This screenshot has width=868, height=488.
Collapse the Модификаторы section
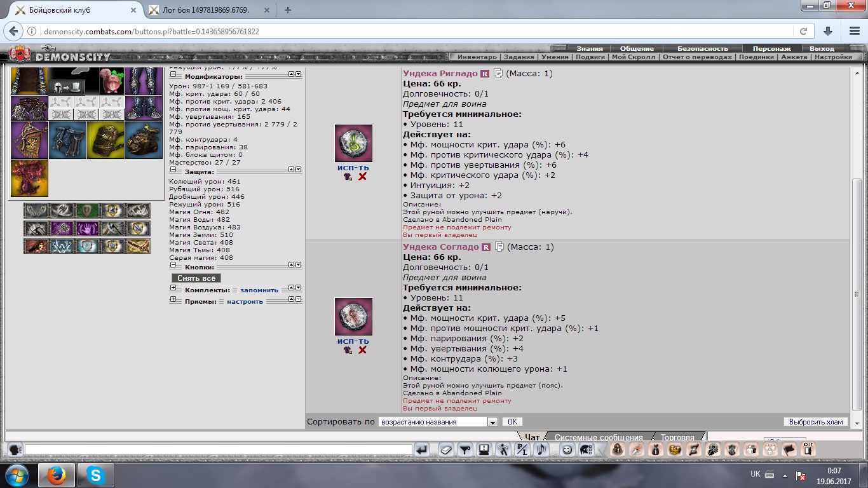point(173,75)
